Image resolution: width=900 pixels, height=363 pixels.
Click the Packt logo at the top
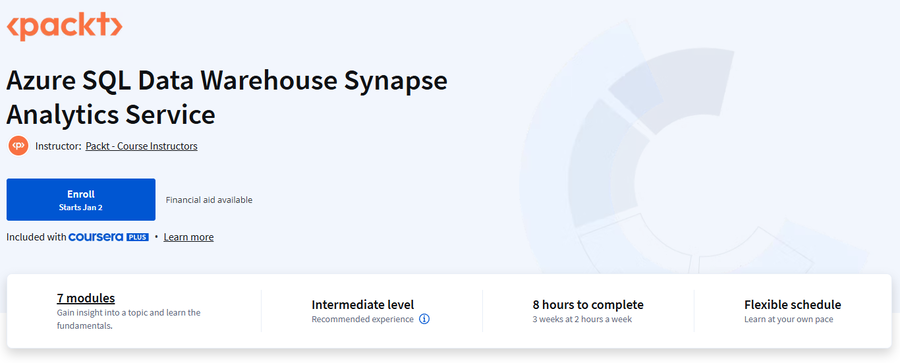click(64, 26)
